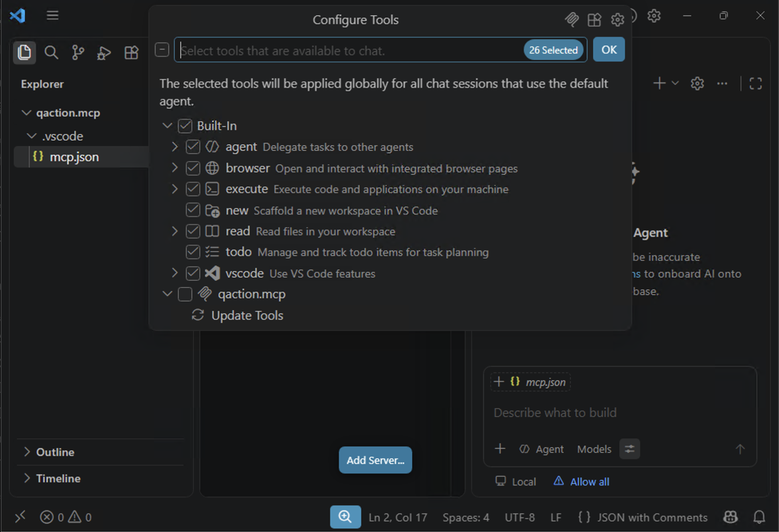Maximize the chat panel
The height and width of the screenshot is (532, 779).
click(x=756, y=83)
